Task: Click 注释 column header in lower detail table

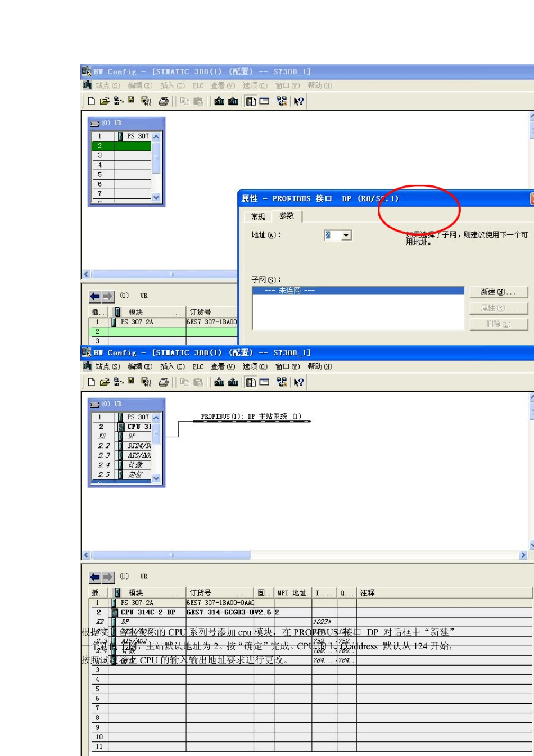Action: coord(445,593)
